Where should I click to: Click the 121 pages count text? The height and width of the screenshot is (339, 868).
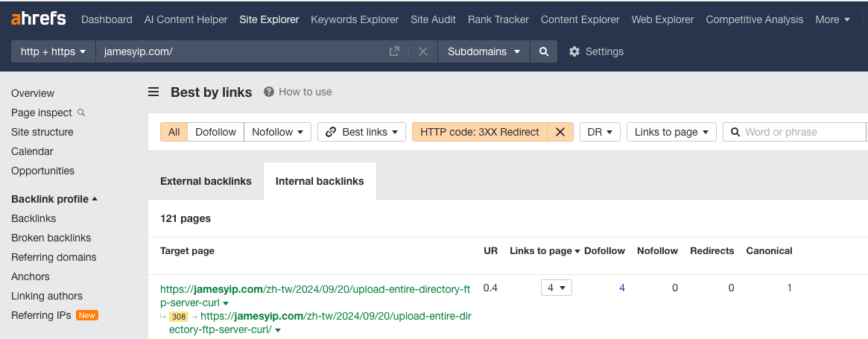pos(186,218)
